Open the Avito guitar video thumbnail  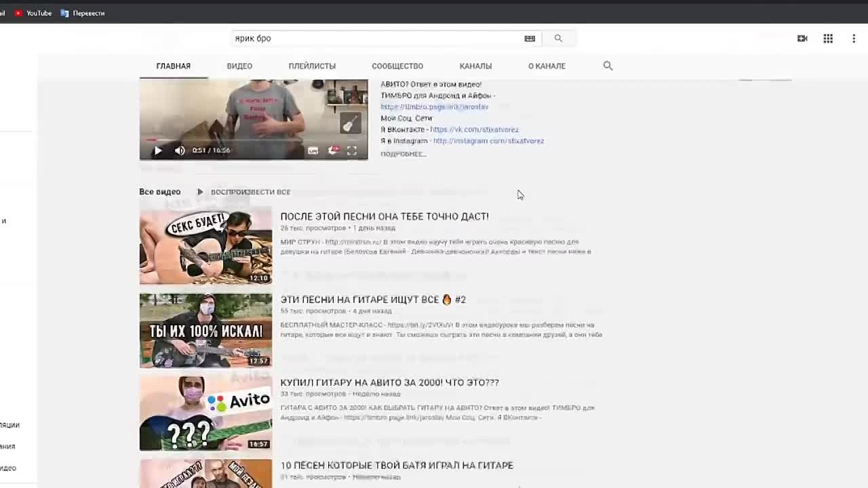pyautogui.click(x=205, y=413)
